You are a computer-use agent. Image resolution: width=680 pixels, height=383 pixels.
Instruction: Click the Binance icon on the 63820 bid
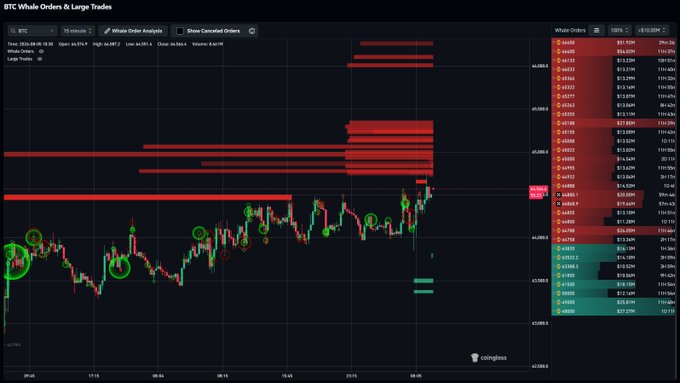[559, 249]
